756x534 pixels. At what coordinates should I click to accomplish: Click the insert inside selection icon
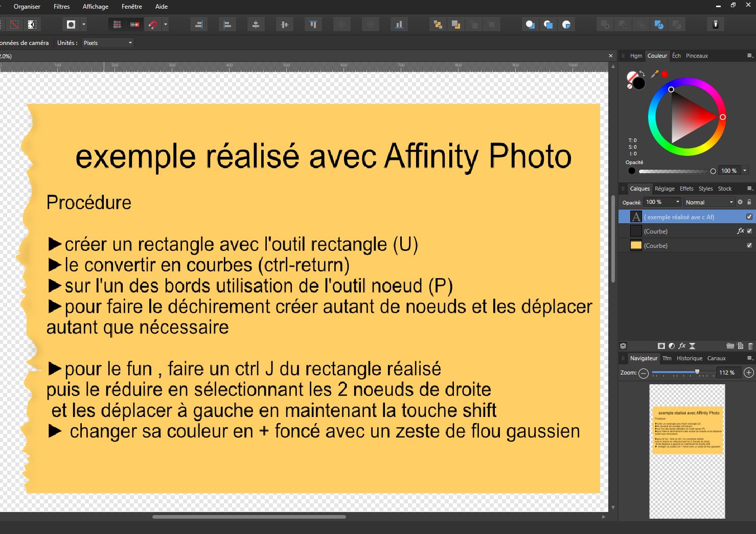pos(566,25)
